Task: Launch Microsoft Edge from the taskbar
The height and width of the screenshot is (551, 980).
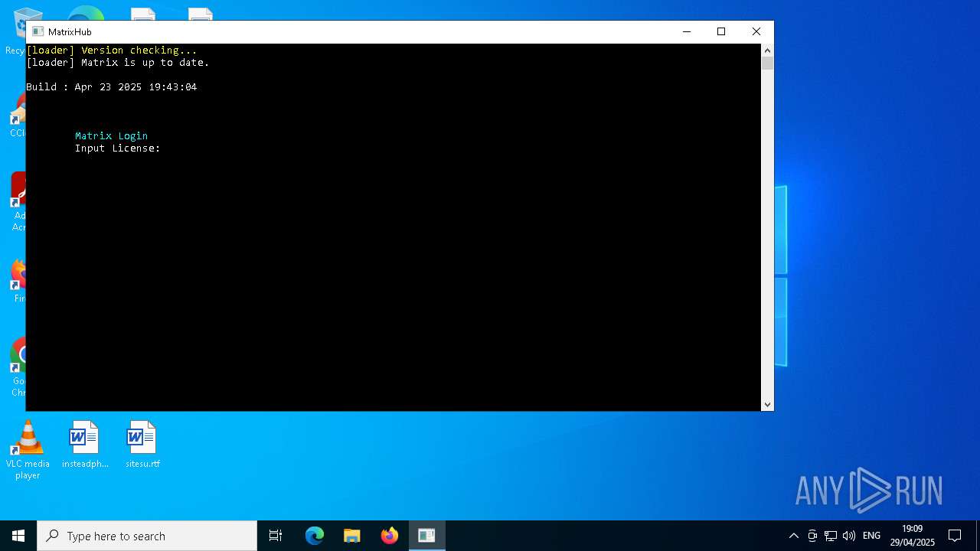Action: click(315, 536)
